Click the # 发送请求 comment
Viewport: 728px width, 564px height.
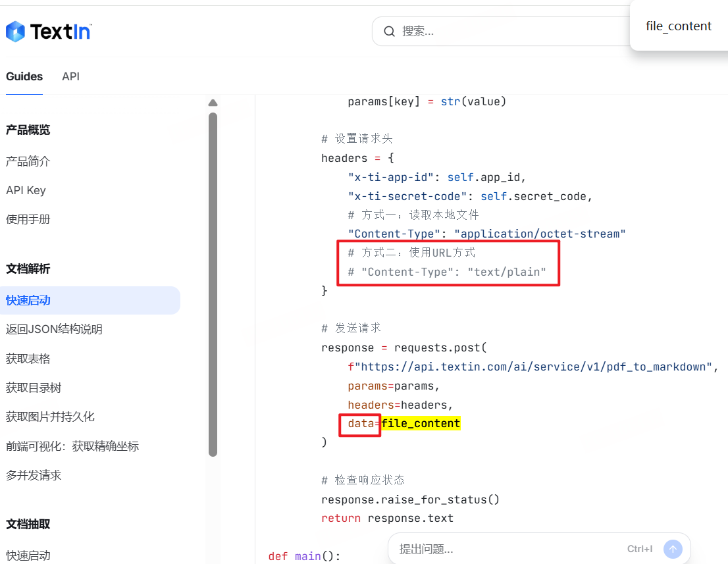[x=351, y=328]
